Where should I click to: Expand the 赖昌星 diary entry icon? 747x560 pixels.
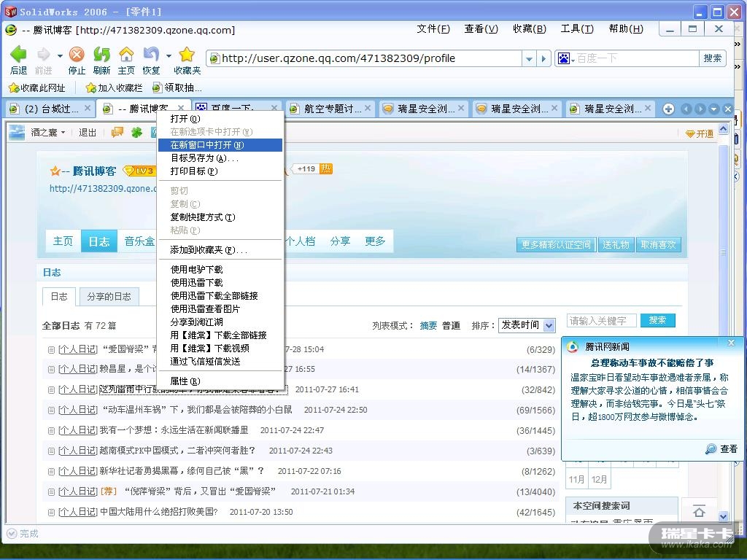(x=51, y=370)
